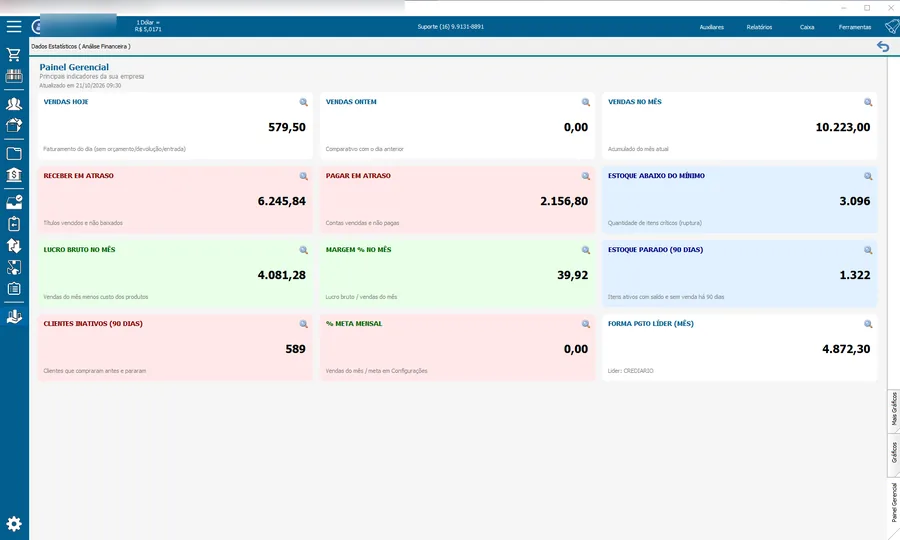Screen dimensions: 900x540
Task: Click the dollar exchange rate R$ 5,0171
Action: point(148,29)
